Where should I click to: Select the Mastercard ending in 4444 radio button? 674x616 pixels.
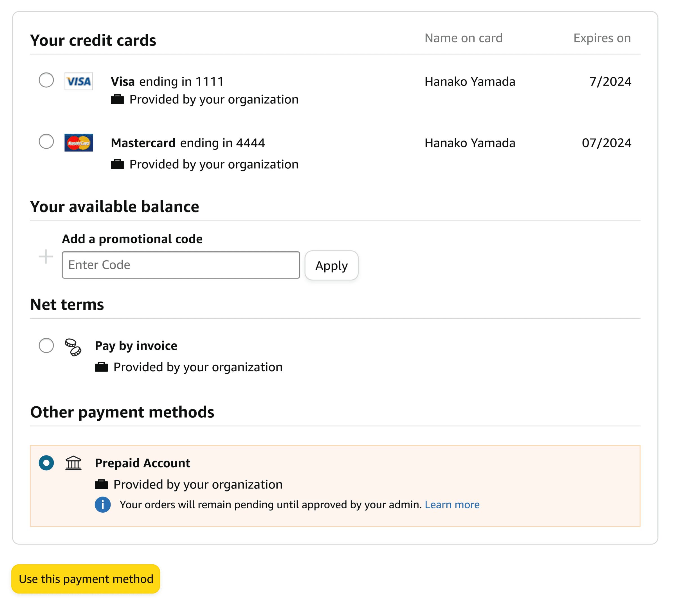[46, 142]
